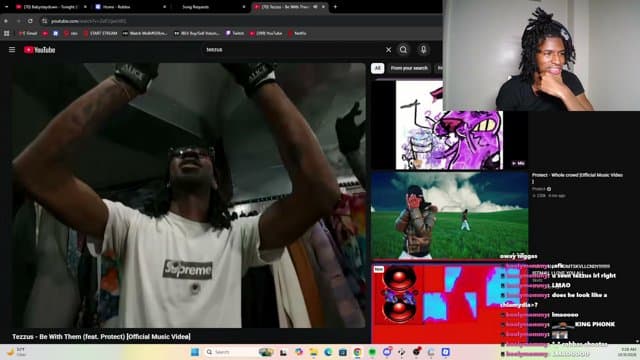Open the Watch MultiPOV bookmark

click(x=145, y=33)
